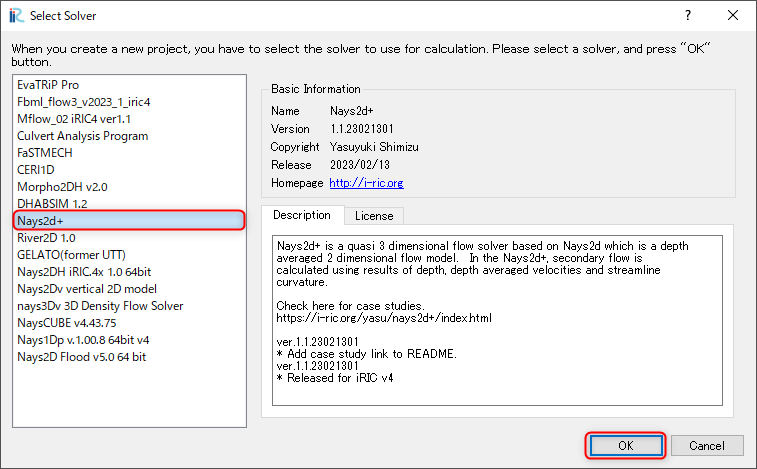757x469 pixels.
Task: Click the release date 2023/02/13
Action: 360,165
